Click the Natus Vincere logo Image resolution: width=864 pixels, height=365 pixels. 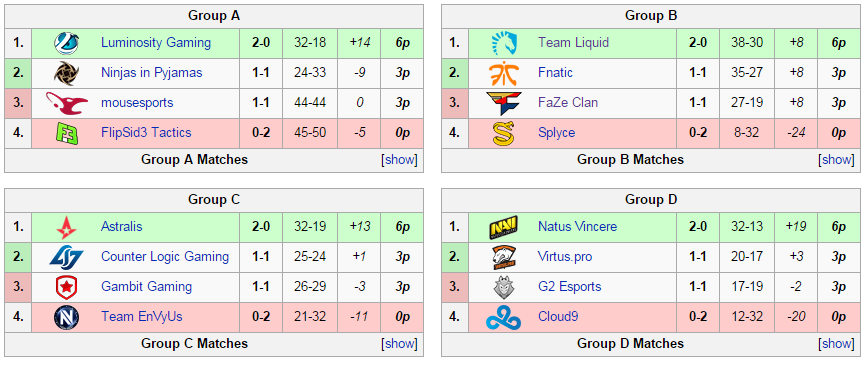[x=504, y=227]
